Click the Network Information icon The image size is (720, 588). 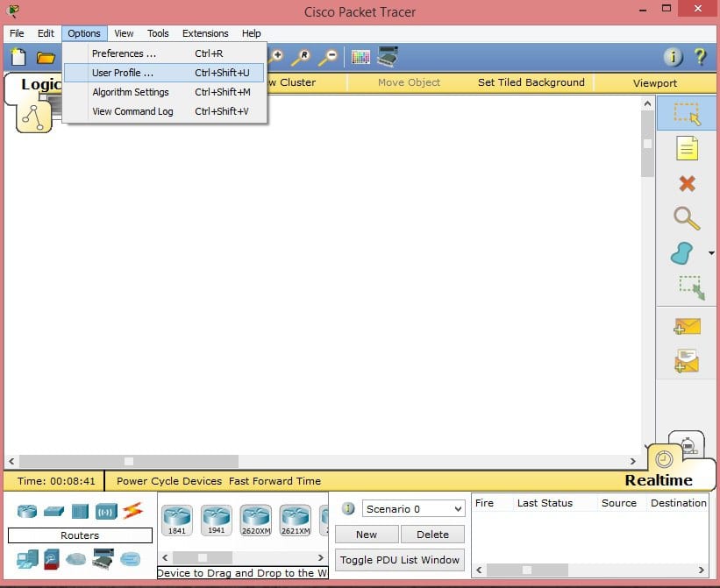[674, 57]
